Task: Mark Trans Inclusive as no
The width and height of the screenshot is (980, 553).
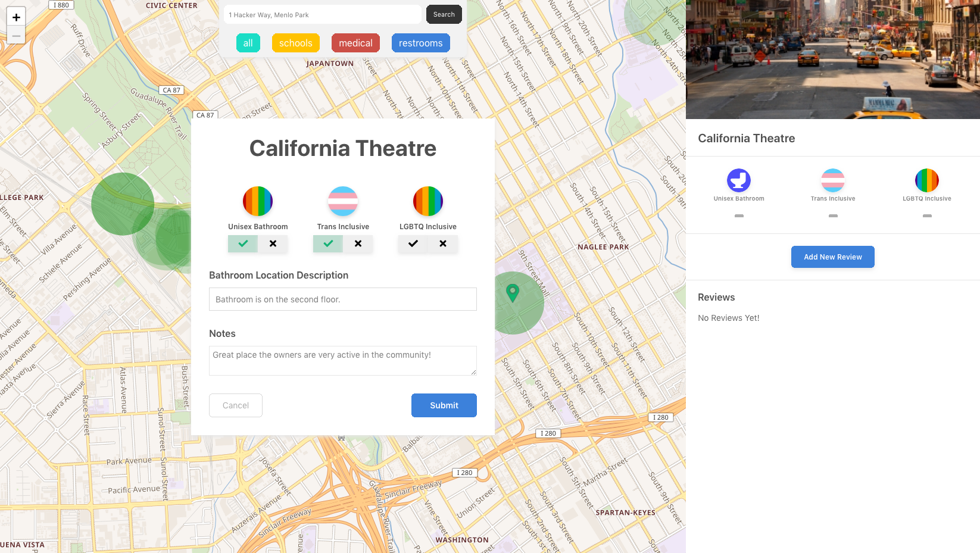Action: click(358, 243)
